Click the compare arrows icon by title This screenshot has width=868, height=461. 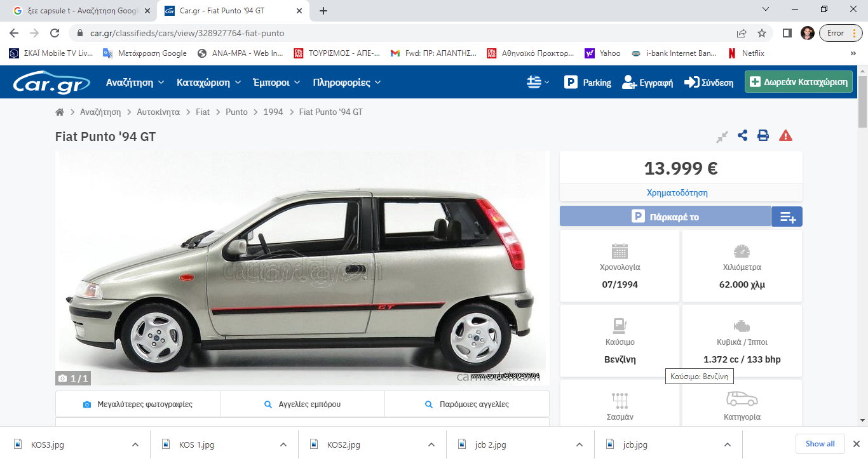coord(722,136)
